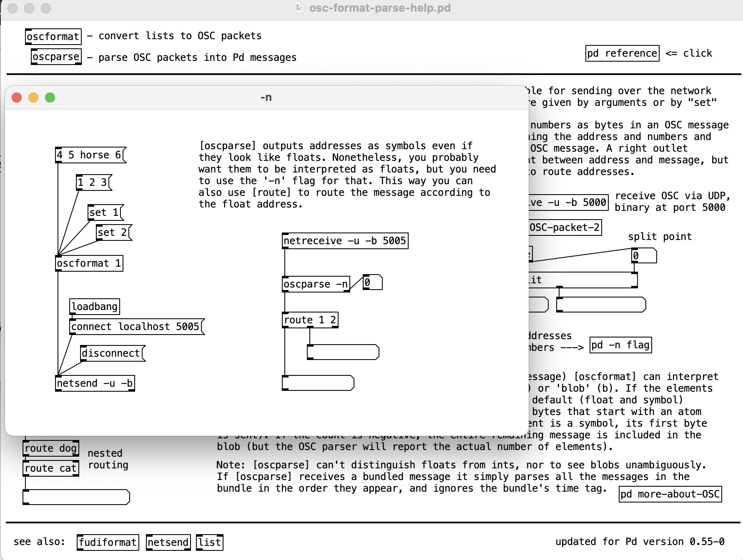The image size is (743, 560).
Task: Zoom the '-n' subpatch window
Action: tap(50, 97)
